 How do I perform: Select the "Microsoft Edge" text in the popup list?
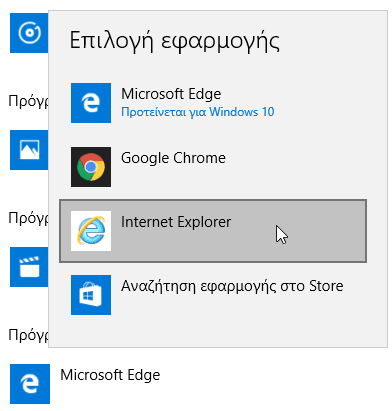[x=171, y=94]
